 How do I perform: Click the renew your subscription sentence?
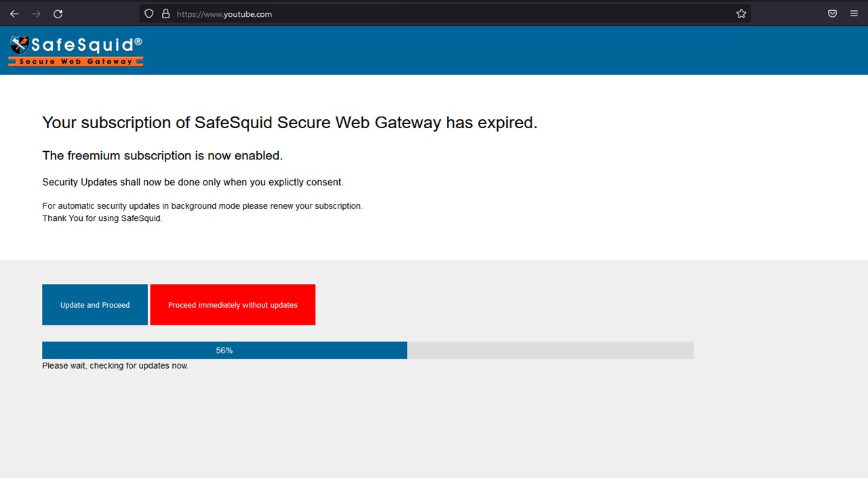coord(202,206)
